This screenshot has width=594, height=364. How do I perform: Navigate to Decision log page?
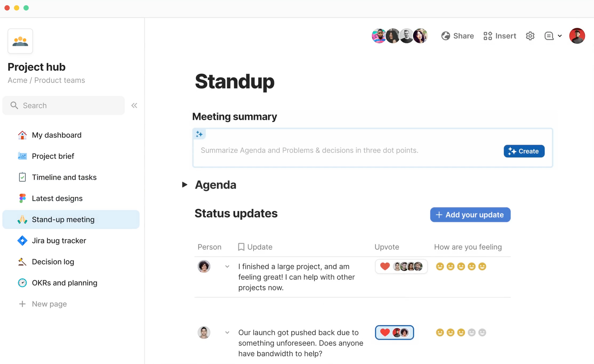click(53, 262)
